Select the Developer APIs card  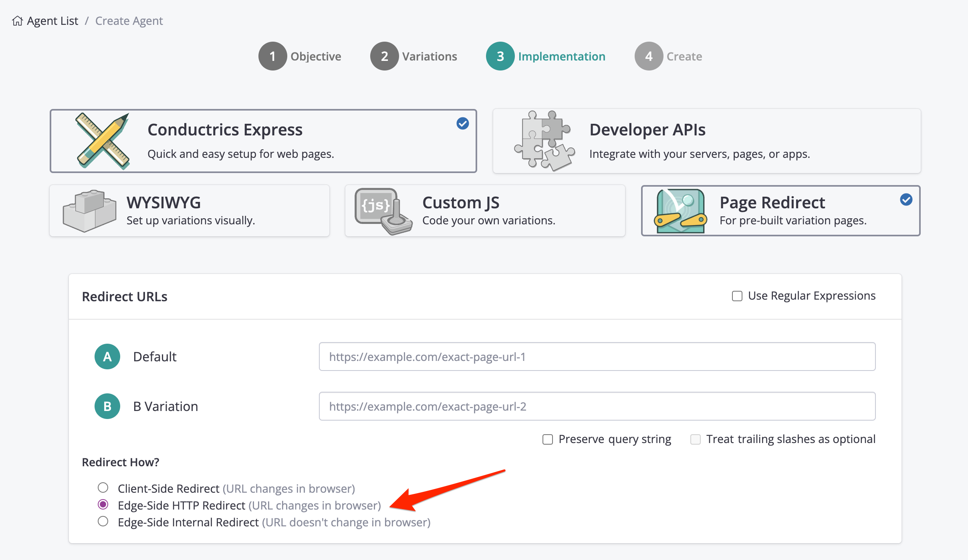coord(706,141)
